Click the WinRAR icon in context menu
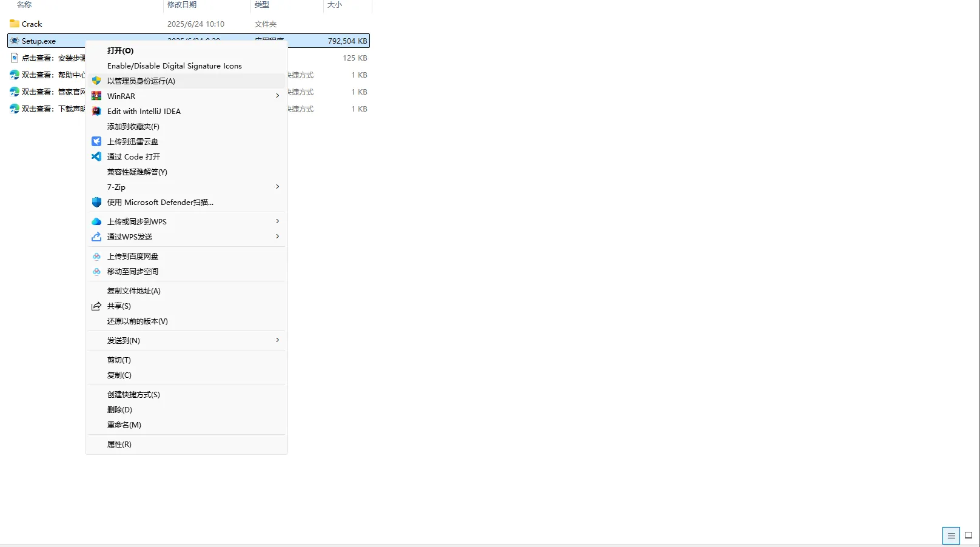The height and width of the screenshot is (547, 980). pos(96,96)
